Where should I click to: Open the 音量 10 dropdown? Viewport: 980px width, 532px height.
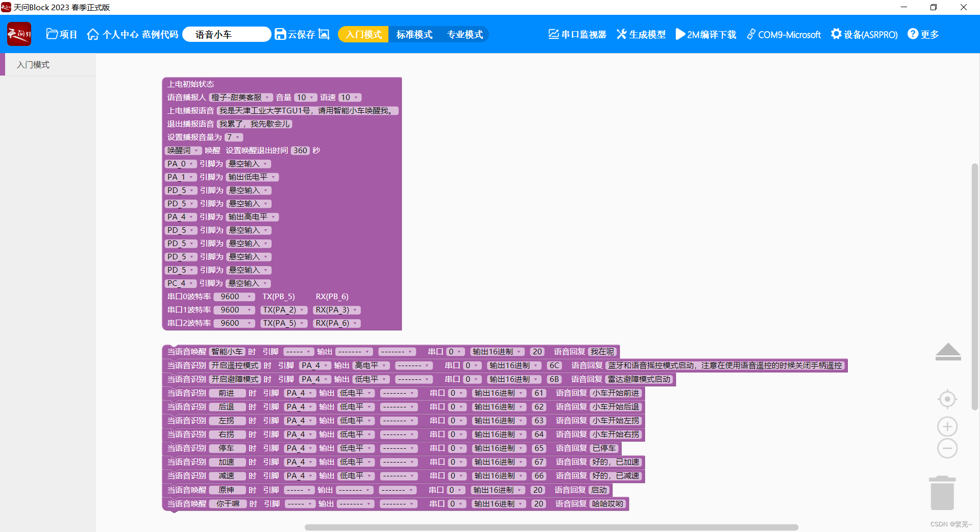coord(305,98)
